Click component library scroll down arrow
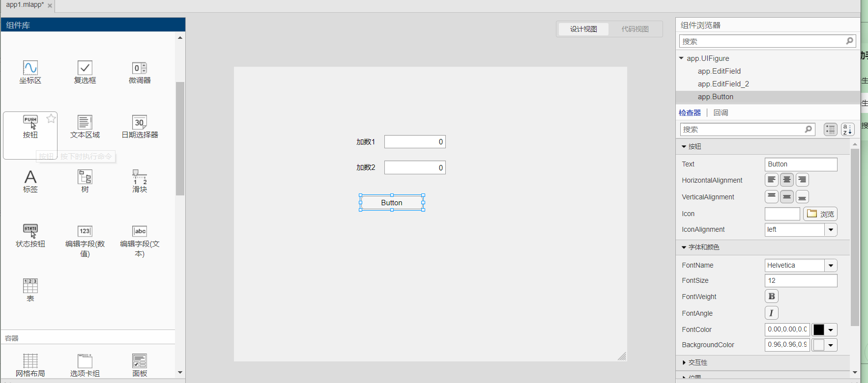Viewport: 868px width, 383px height. click(x=180, y=373)
